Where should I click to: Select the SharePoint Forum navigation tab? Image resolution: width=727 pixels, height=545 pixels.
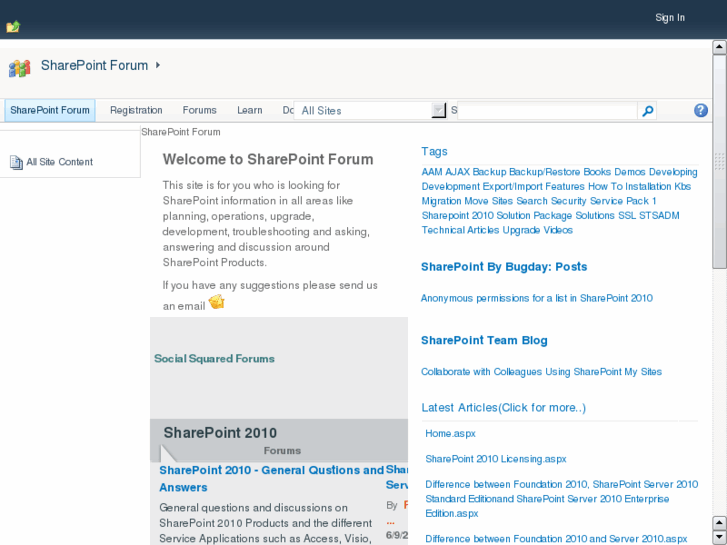[50, 110]
